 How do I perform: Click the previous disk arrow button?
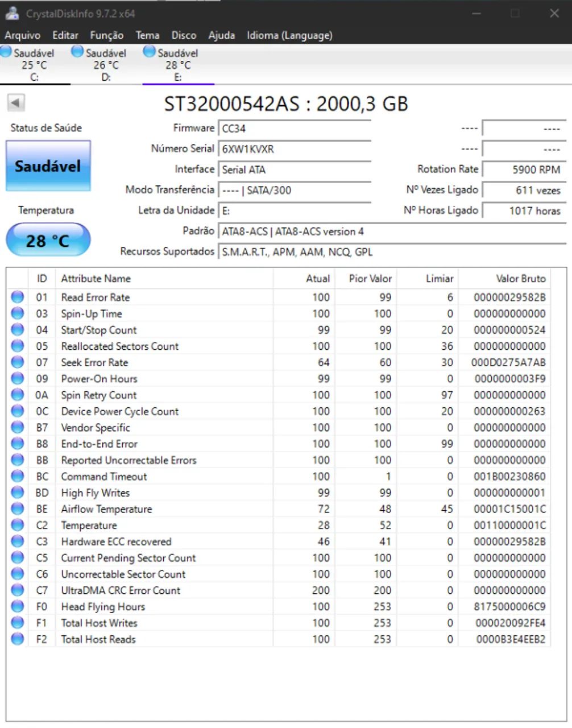tap(15, 102)
